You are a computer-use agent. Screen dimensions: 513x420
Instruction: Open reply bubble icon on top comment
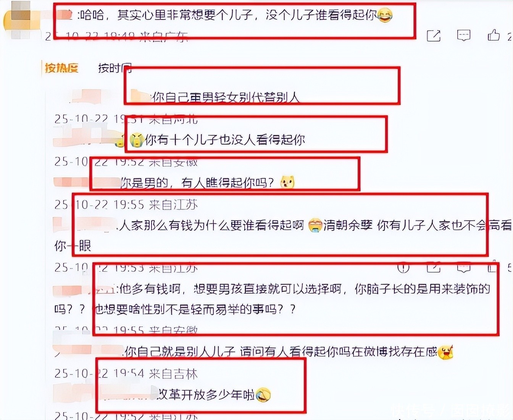463,36
